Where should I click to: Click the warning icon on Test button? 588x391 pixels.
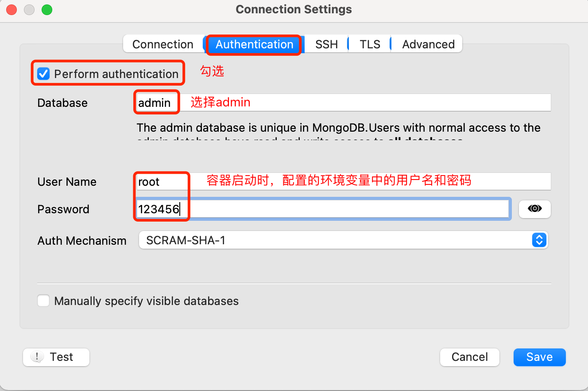pos(37,357)
